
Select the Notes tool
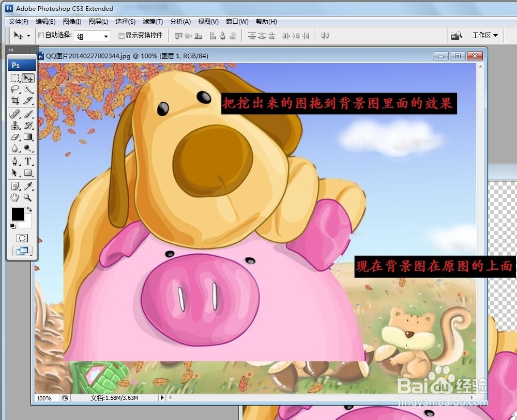coord(15,186)
